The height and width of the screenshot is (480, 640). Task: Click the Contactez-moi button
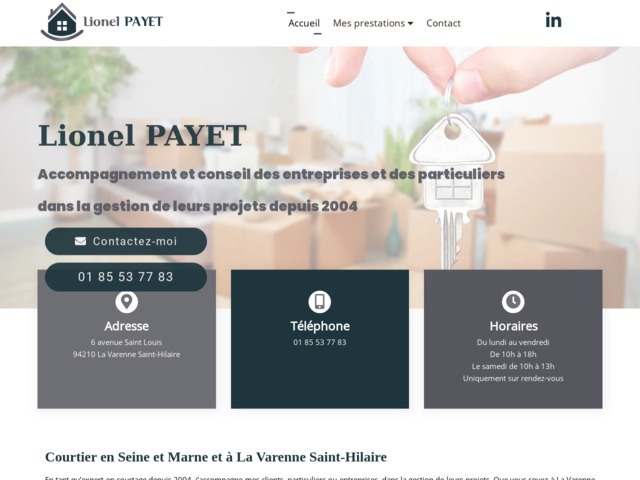[126, 241]
